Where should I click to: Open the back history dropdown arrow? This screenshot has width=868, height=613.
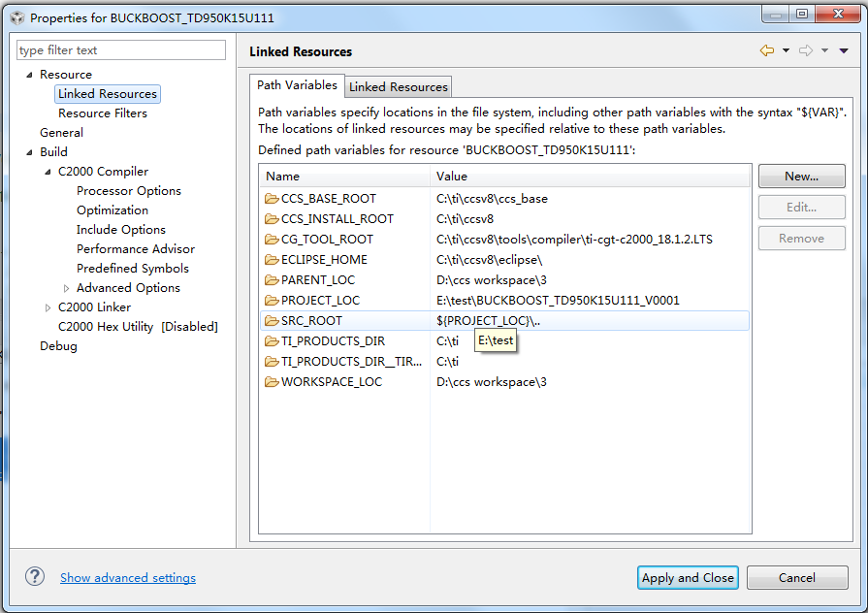pos(786,51)
